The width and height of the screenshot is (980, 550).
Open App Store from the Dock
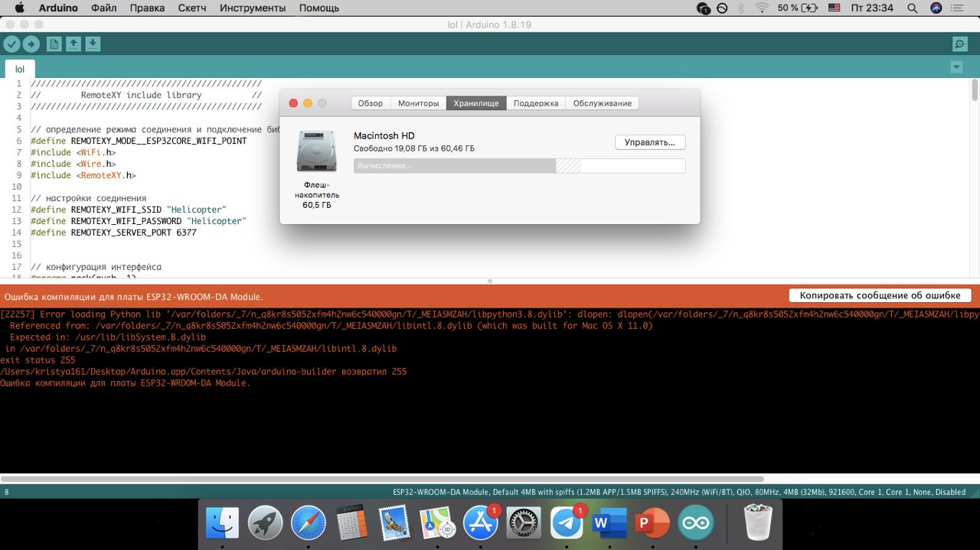point(481,524)
